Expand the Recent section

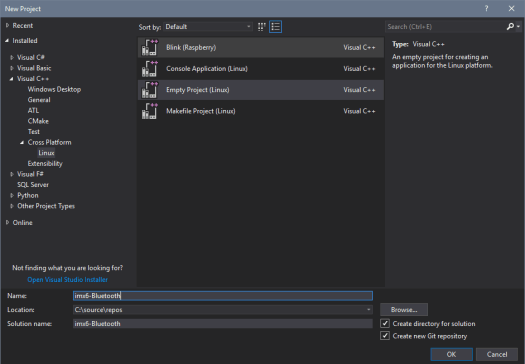point(7,25)
